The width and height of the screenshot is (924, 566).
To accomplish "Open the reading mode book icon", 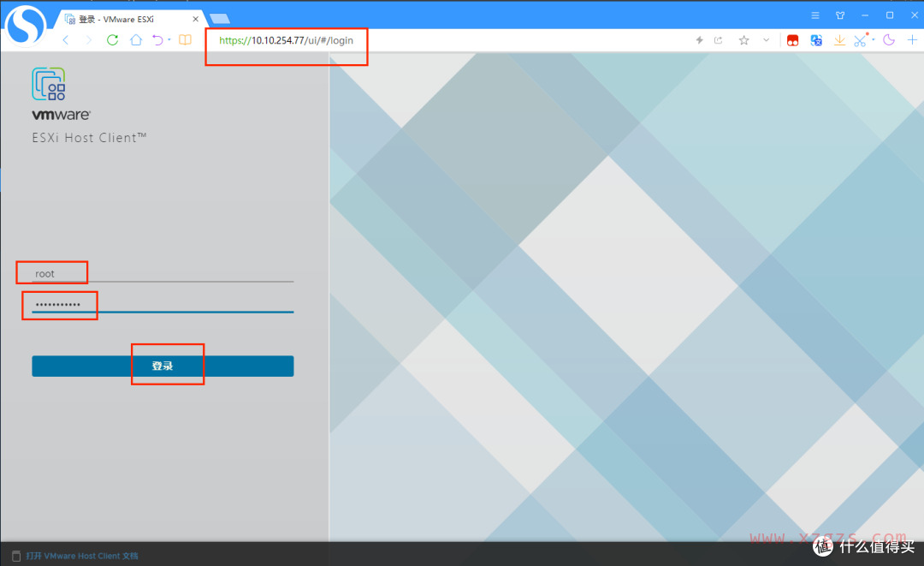I will [x=185, y=39].
